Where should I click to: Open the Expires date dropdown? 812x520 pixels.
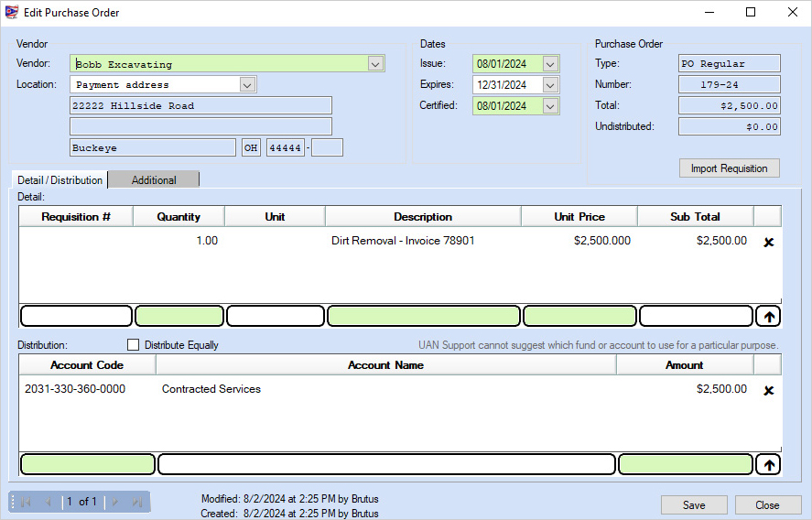(549, 85)
